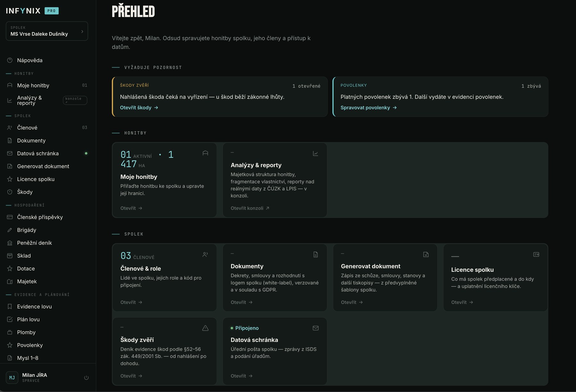
Task: Click the Peněžní deník bank icon
Action: click(10, 243)
